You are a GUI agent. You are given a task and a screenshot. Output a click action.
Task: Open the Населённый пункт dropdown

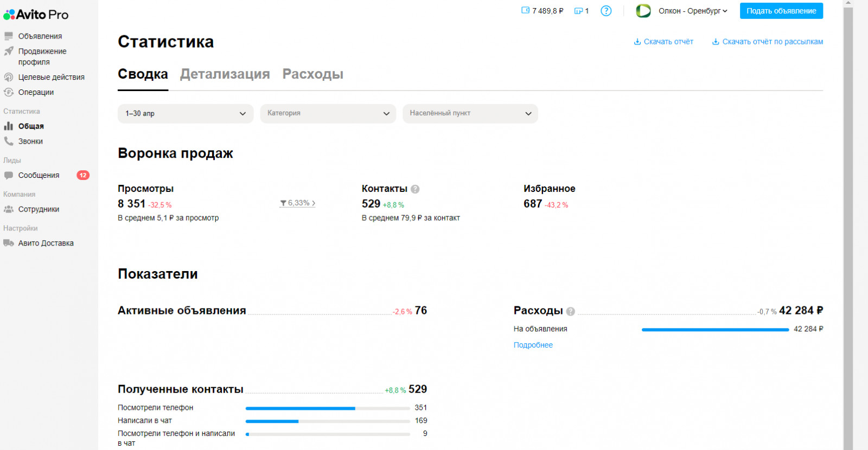470,113
